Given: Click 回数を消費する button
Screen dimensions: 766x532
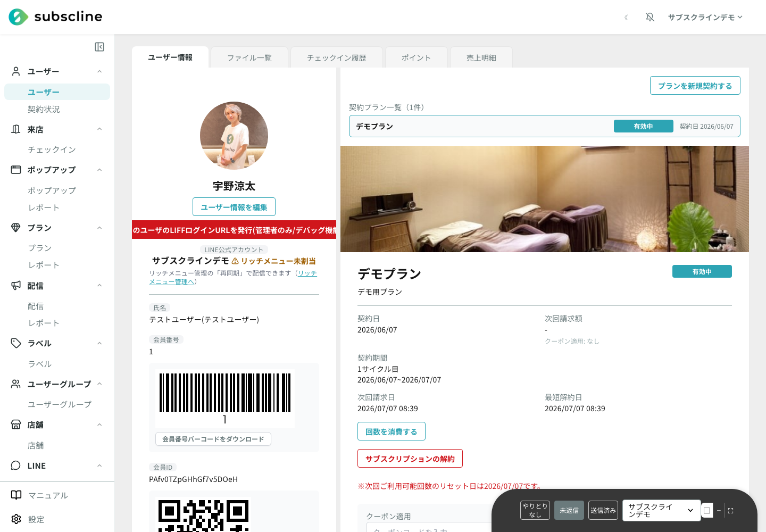Looking at the screenshot, I should [x=392, y=431].
